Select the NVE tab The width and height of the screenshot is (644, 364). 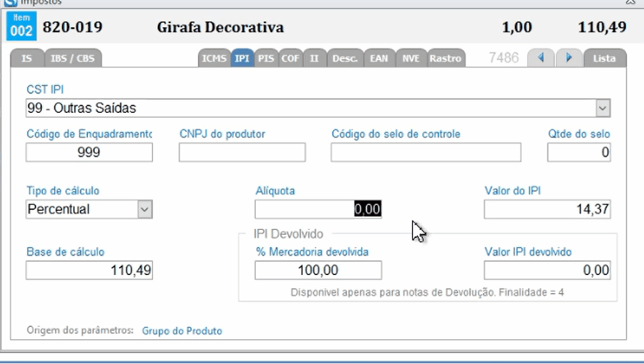(410, 58)
